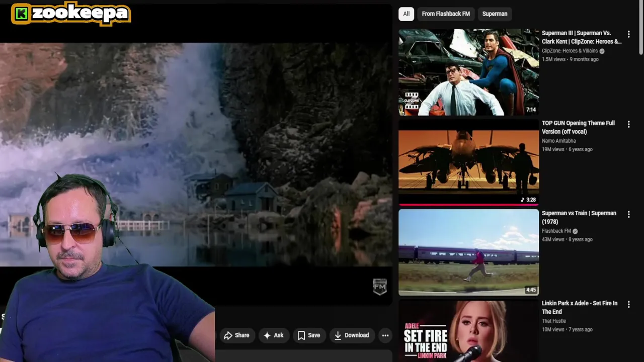
Task: Click the Ask sparkle icon
Action: click(267, 335)
